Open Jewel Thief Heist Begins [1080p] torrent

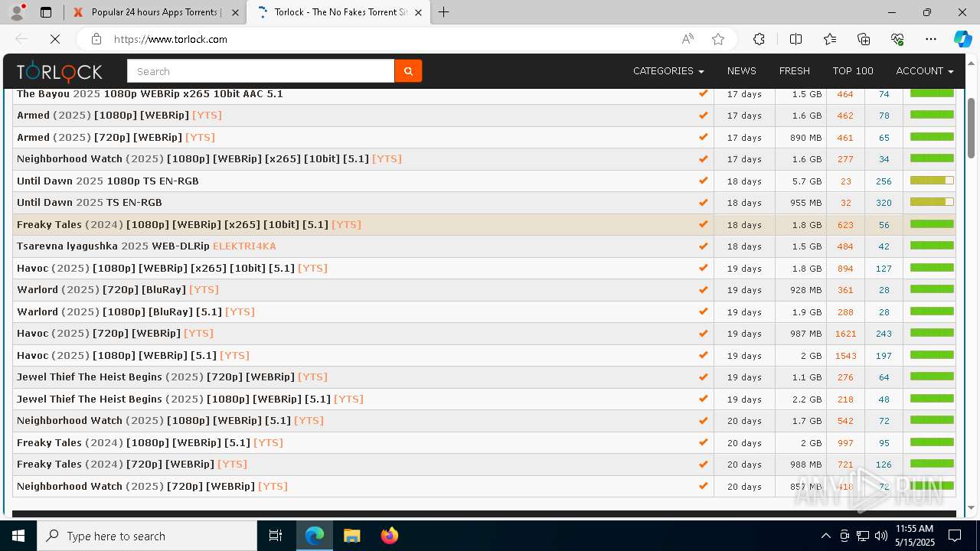tap(190, 399)
